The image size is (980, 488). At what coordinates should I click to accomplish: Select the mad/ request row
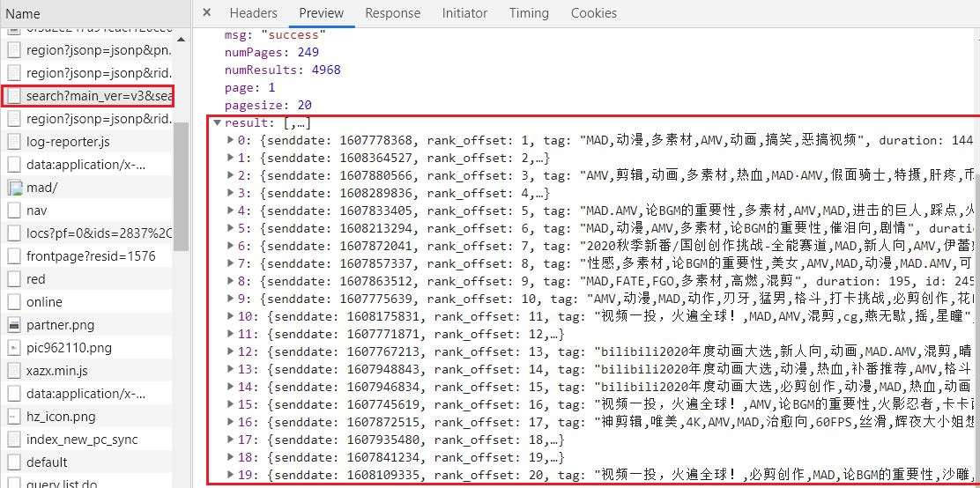tap(86, 188)
